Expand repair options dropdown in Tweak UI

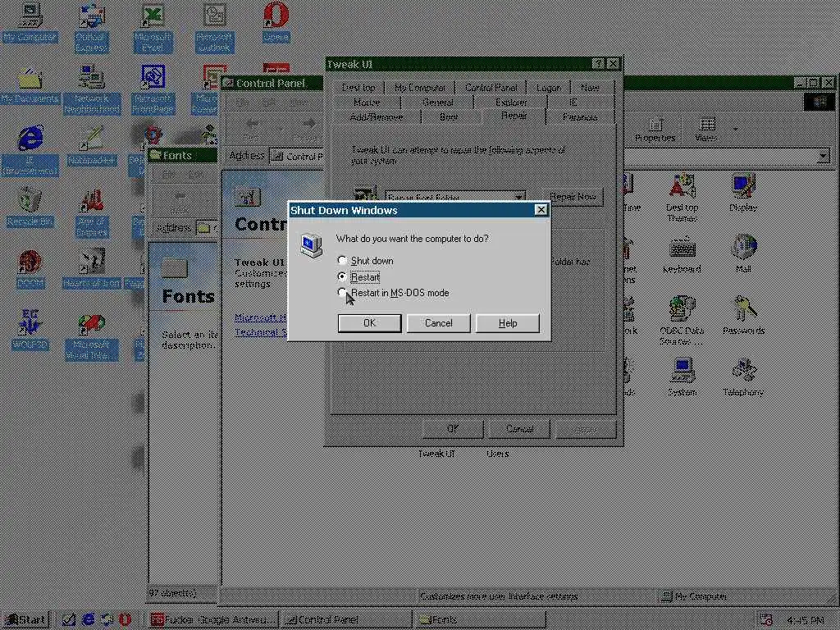518,197
